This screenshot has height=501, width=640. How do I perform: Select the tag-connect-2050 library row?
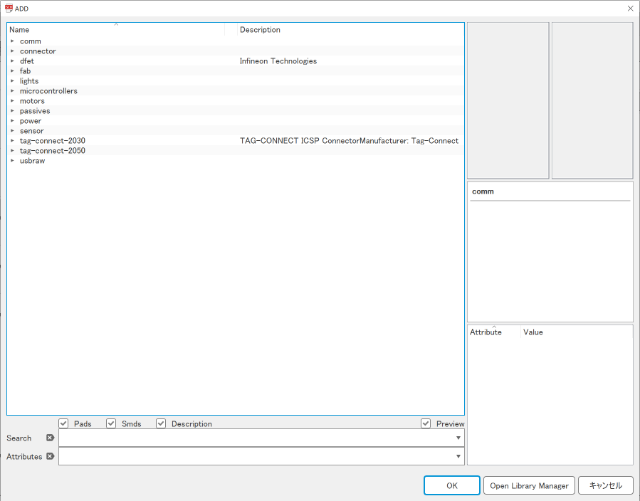(x=235, y=151)
